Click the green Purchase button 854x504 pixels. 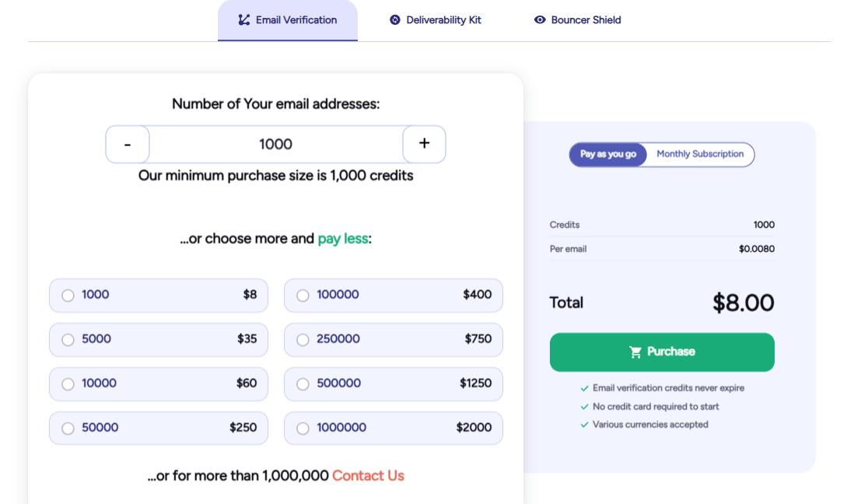point(662,352)
